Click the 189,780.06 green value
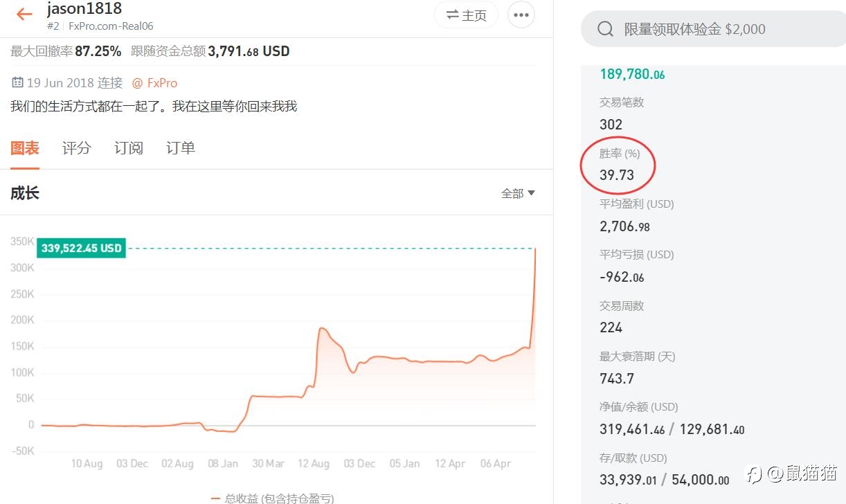This screenshot has height=504, width=846. point(632,75)
